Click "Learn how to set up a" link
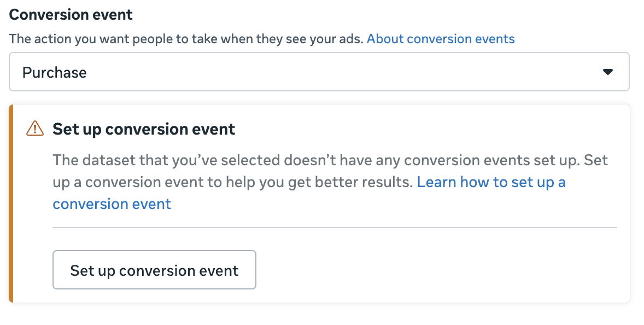Screen dimensions: 644x325 491,182
